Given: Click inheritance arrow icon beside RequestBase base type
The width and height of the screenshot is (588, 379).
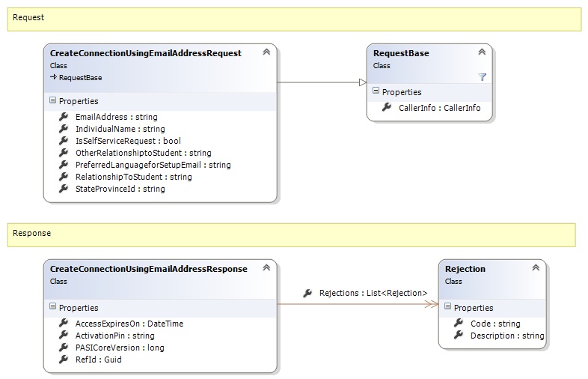Looking at the screenshot, I should (54, 77).
